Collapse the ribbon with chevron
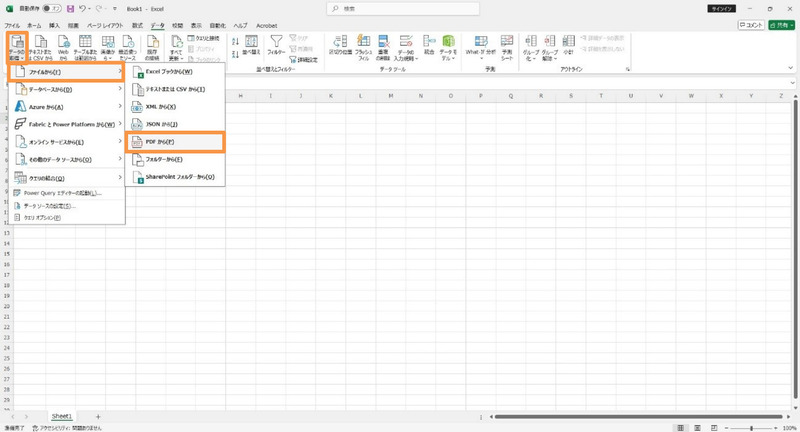This screenshot has width=800, height=432. coord(790,68)
